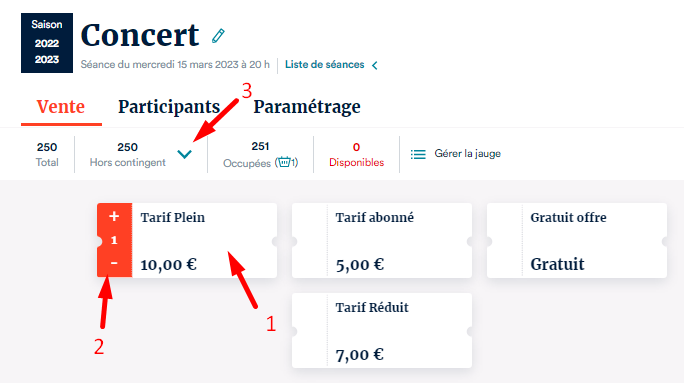Click the 0 Disponibles counter

[356, 154]
